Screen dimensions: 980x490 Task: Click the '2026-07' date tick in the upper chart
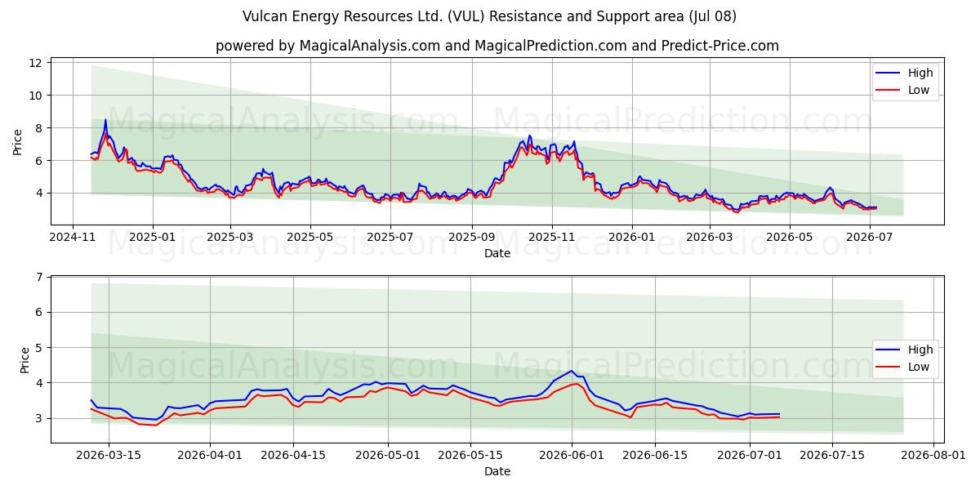pos(870,238)
